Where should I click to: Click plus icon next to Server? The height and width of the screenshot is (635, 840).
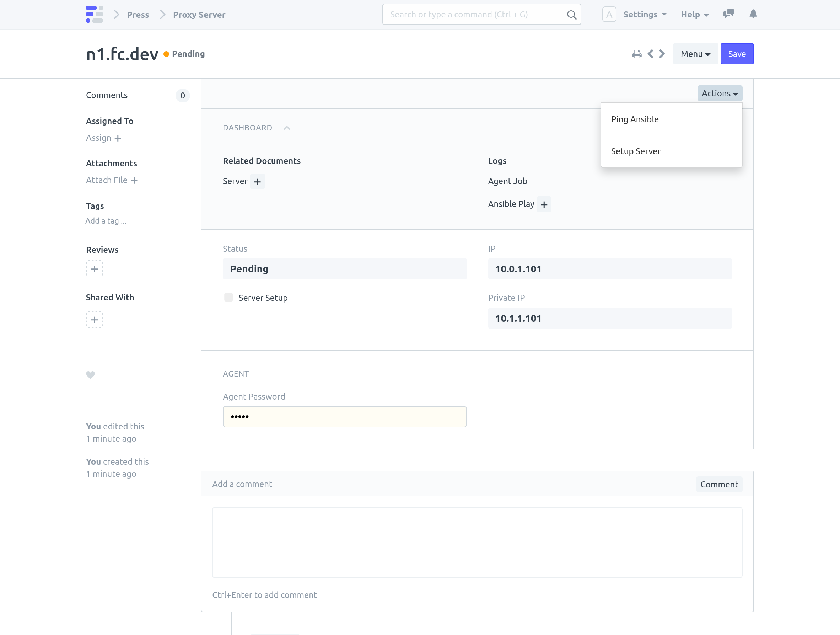[258, 182]
